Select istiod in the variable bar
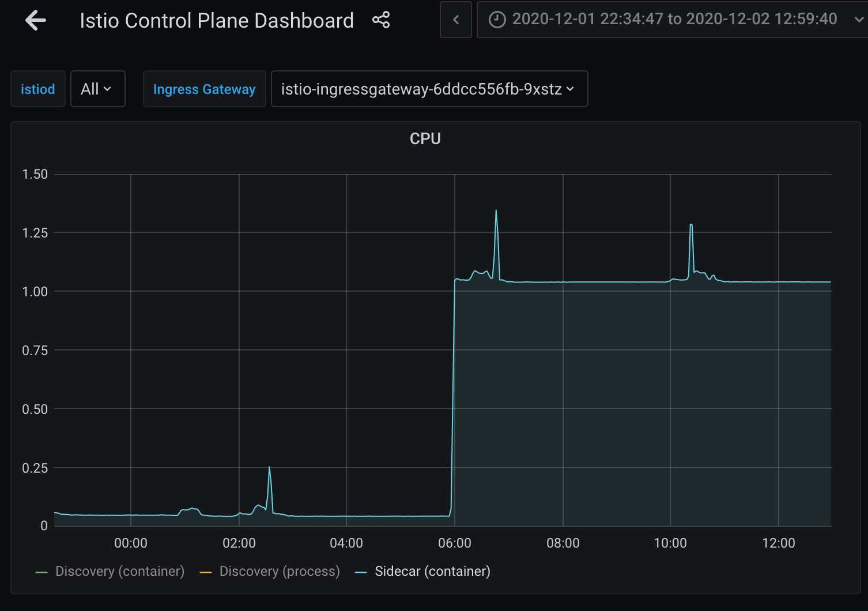This screenshot has height=611, width=868. pos(37,89)
